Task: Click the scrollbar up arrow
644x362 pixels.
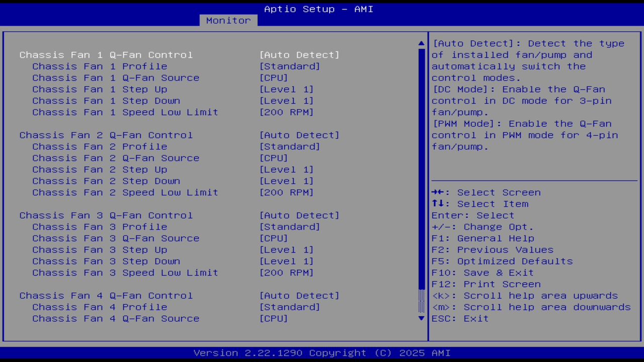Action: [x=421, y=43]
